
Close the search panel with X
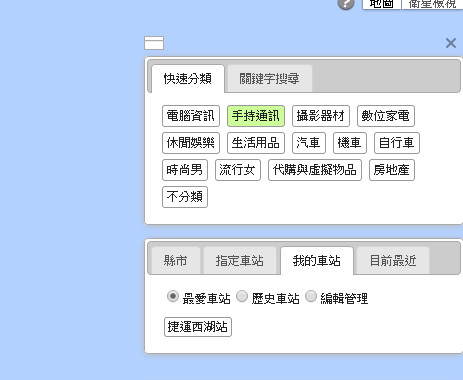coord(451,43)
